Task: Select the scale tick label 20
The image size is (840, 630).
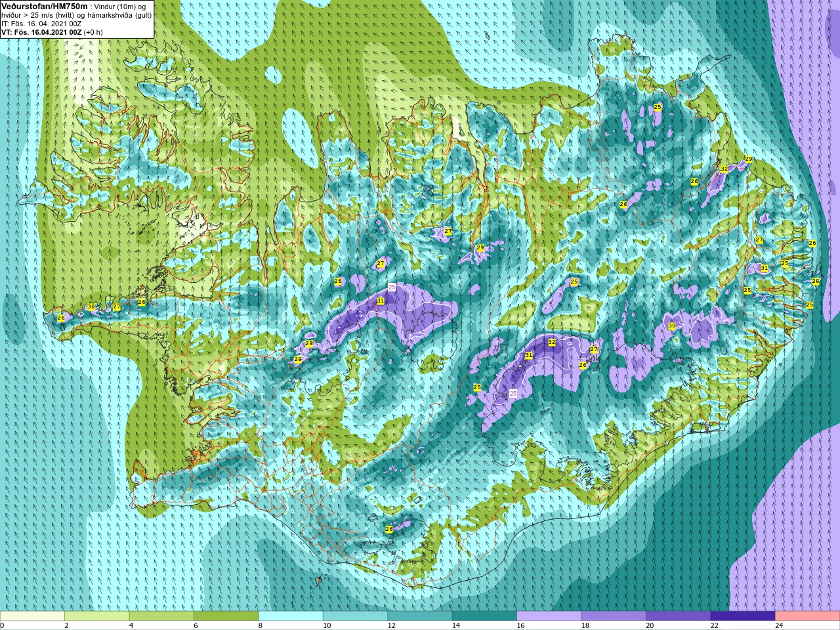Action: coord(650,625)
